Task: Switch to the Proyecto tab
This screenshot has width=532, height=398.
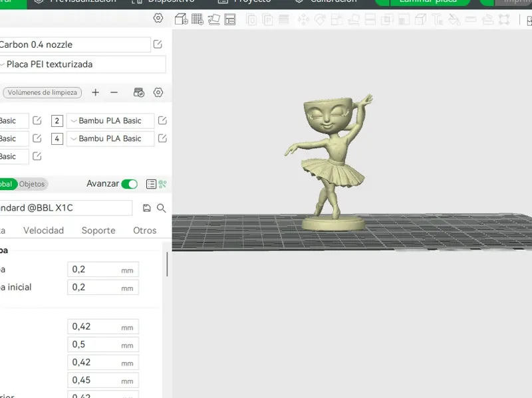Action: pyautogui.click(x=245, y=2)
